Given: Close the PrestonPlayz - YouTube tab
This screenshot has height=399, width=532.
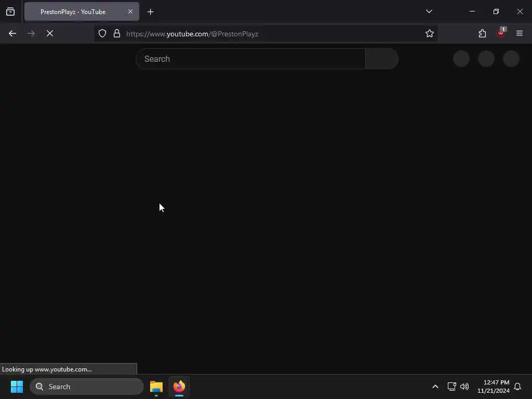Looking at the screenshot, I should coord(130,11).
